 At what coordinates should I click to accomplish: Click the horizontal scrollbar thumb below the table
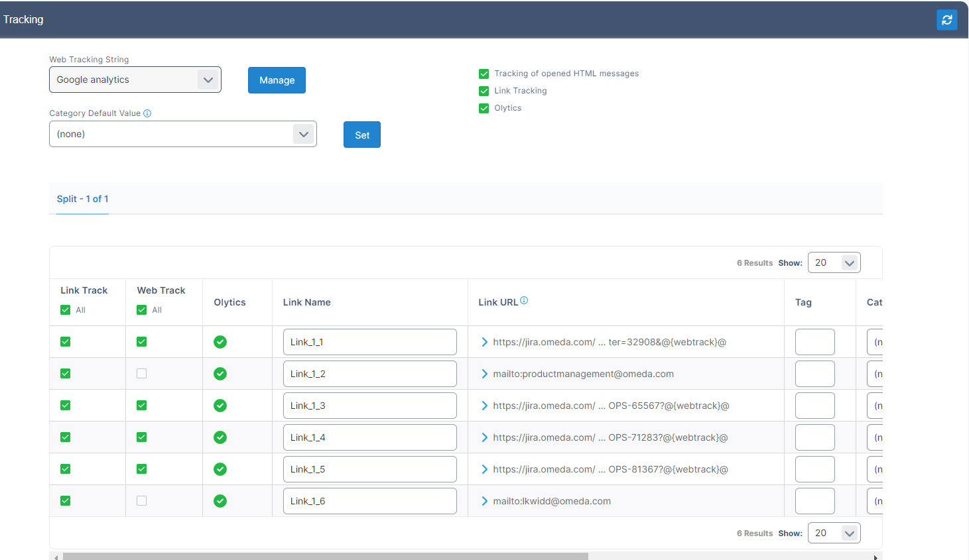325,557
